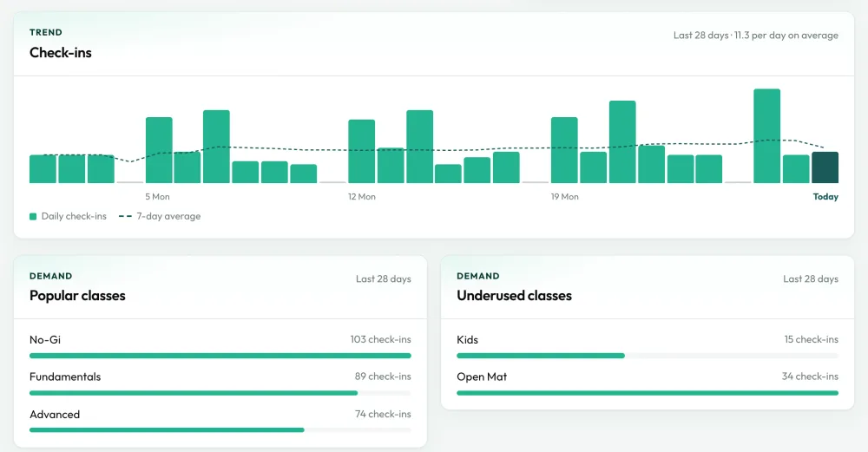Click the green Daily check-ins legend swatch
Screen dimensions: 868x452
(33, 216)
